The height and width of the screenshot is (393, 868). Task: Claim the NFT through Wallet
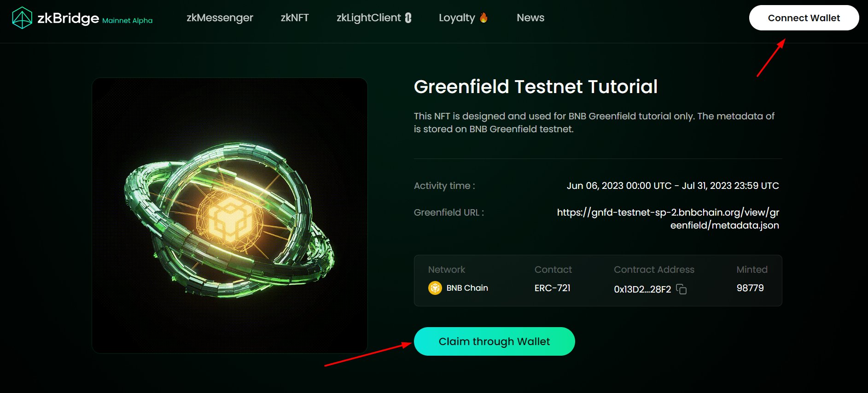point(495,341)
